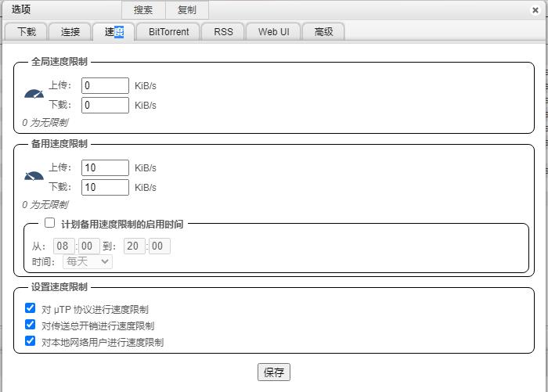The height and width of the screenshot is (392, 548).
Task: Close the 选项 dialog with X icon
Action: pos(535,10)
